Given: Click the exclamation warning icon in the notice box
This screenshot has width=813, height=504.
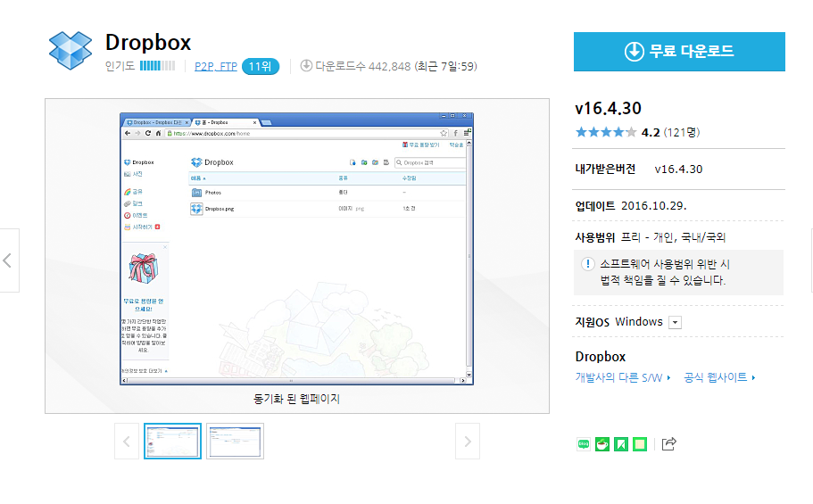Looking at the screenshot, I should (x=587, y=264).
